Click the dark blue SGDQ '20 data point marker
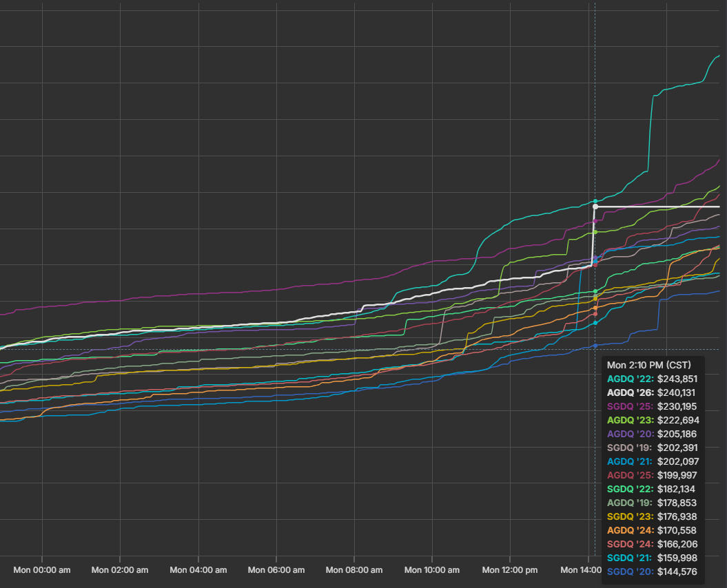Screen dimensions: 727x588 point(595,346)
